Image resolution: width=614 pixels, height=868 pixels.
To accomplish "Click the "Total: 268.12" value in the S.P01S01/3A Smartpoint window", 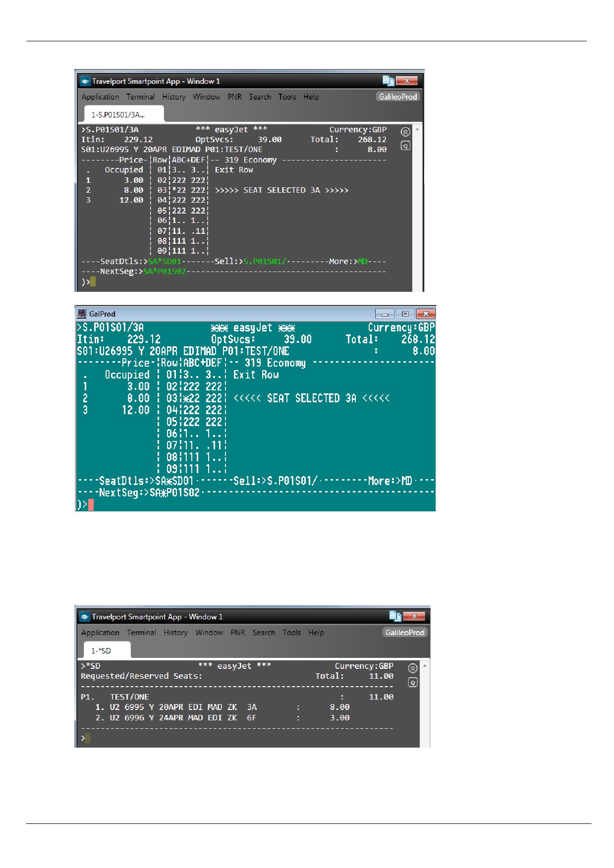I will [x=348, y=140].
